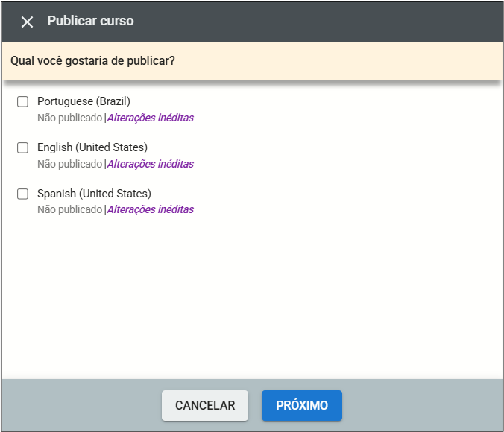Click the "Qual você gostaria de publicar?" prompt
The width and height of the screenshot is (504, 432).
(92, 60)
